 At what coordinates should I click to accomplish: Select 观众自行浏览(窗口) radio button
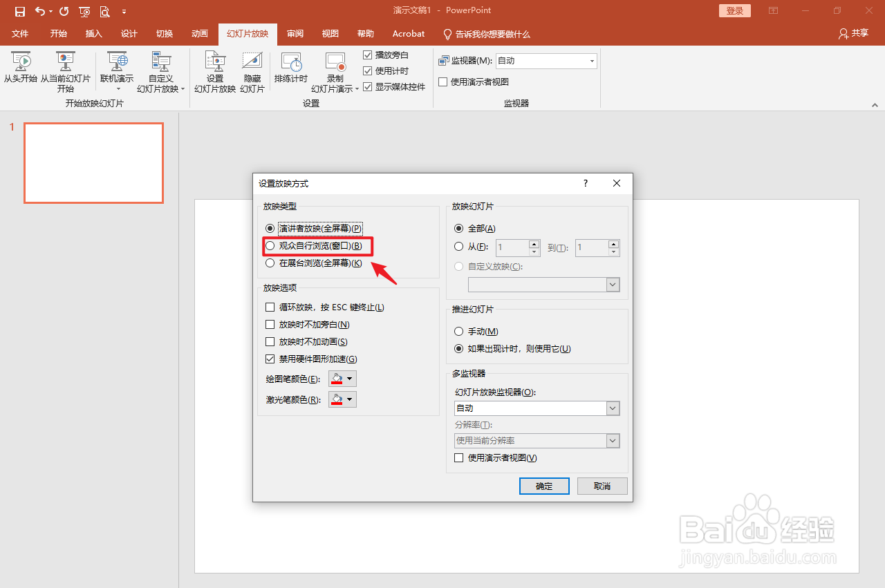point(270,245)
